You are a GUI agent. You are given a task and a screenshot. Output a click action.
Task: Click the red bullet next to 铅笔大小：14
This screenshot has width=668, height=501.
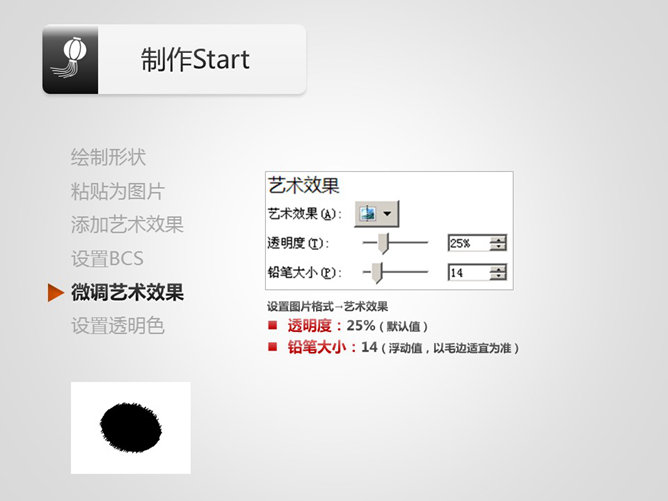click(272, 347)
